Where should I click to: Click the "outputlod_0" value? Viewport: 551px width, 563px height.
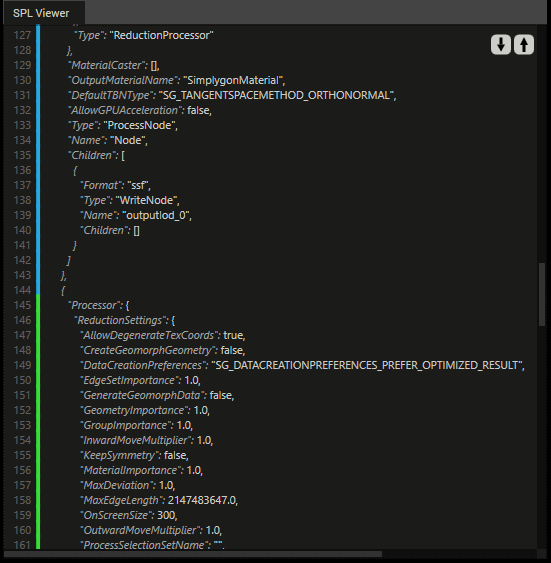155,215
